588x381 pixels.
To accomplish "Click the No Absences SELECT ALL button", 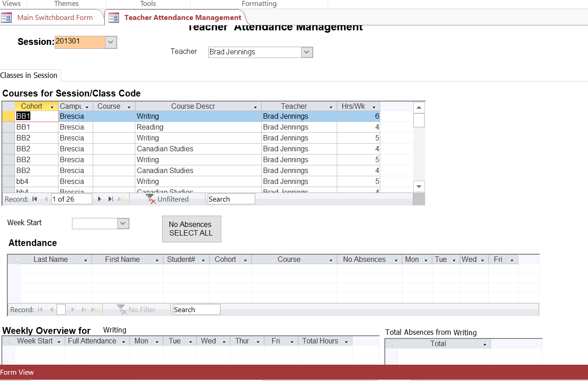I will 191,229.
